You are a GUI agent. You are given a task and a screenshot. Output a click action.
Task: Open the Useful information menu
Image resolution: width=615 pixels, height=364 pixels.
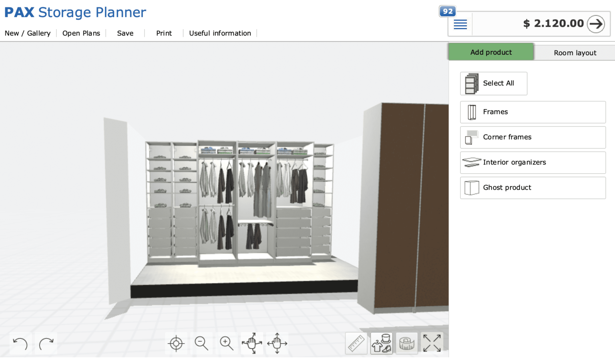coord(220,33)
